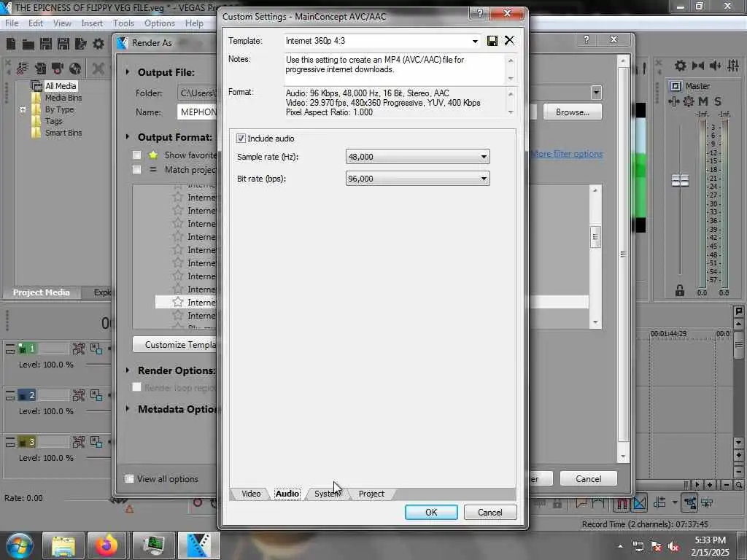Screen dimensions: 747x560
Task: Switch to the Project tab
Action: click(x=371, y=494)
